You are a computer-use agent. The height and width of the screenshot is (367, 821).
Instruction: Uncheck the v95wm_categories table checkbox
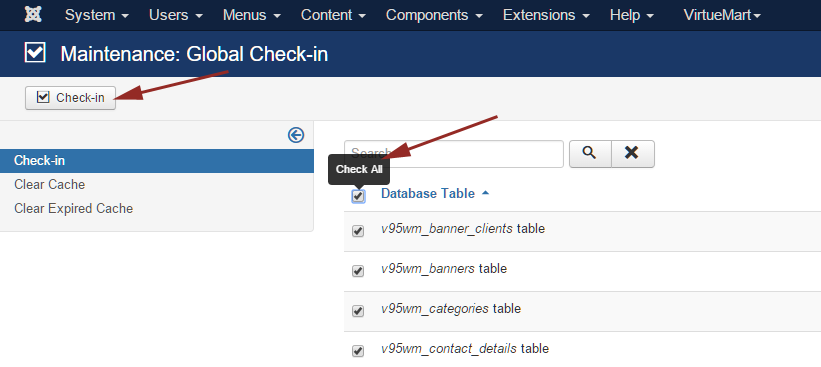(x=358, y=310)
